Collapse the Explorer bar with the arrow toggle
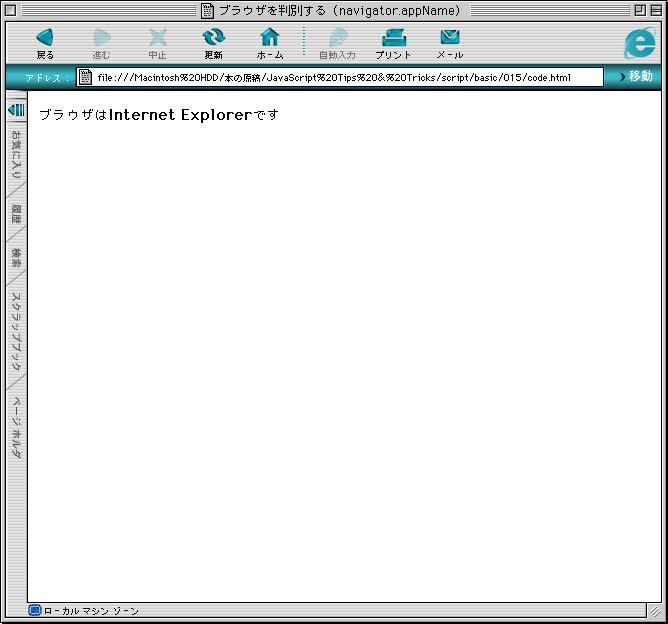Screen dimensions: 668x624 [x=17, y=109]
